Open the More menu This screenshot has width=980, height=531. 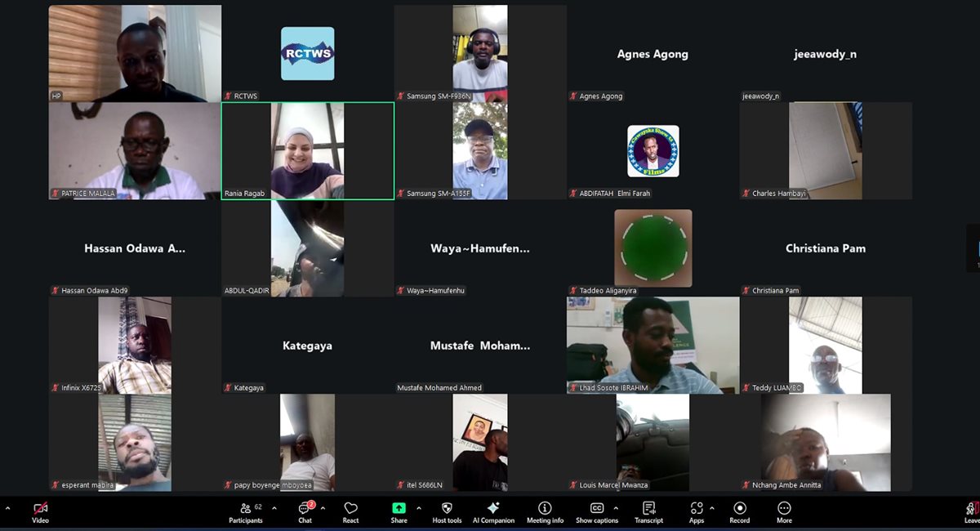coord(784,511)
